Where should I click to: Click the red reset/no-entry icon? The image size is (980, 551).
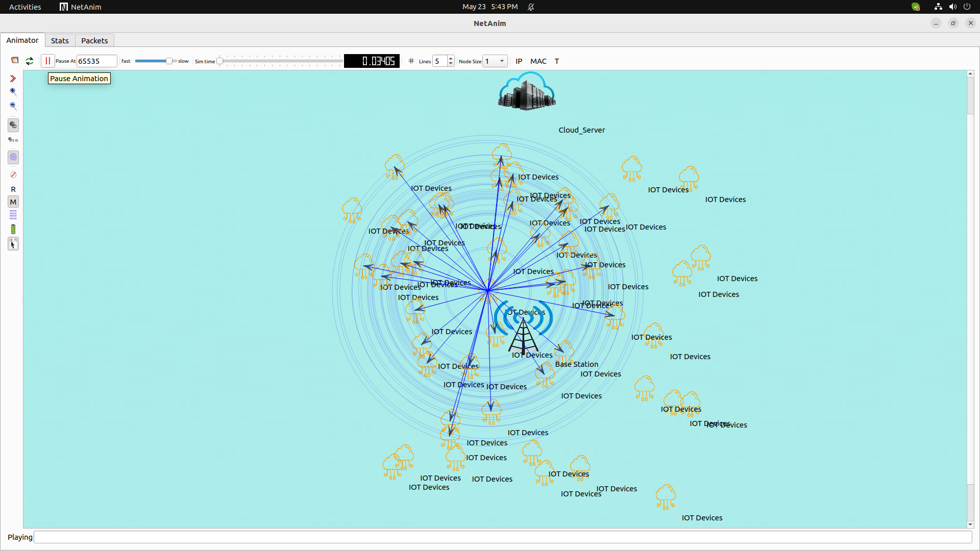[x=13, y=175]
